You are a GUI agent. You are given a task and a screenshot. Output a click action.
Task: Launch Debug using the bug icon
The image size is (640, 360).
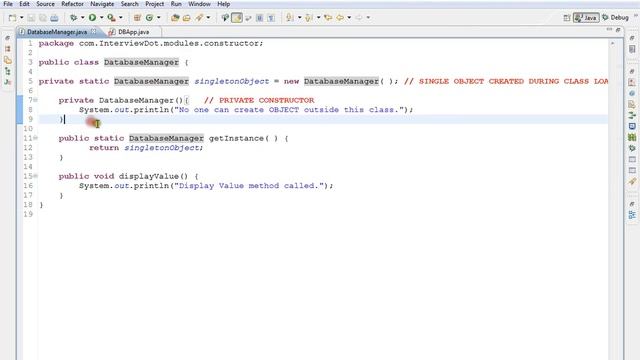[73, 18]
